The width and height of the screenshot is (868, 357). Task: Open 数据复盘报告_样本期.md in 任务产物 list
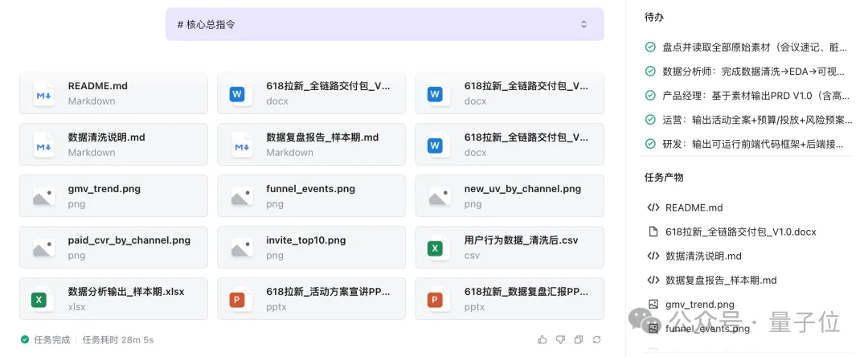point(721,280)
